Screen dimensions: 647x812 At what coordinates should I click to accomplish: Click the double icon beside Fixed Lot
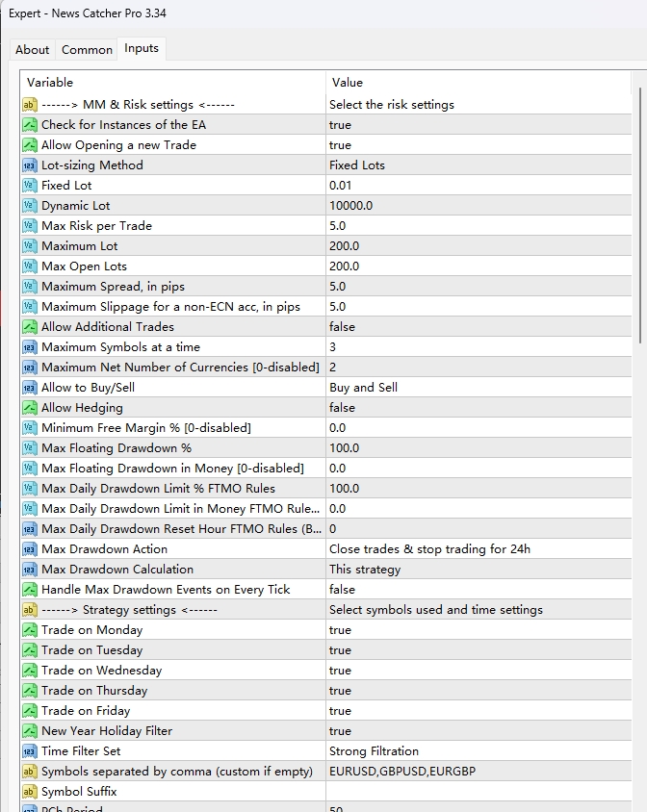[x=30, y=186]
